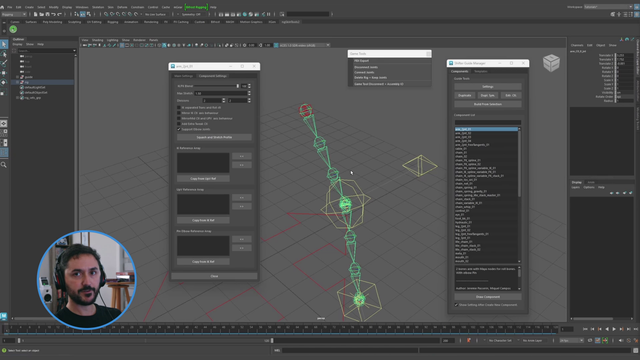The width and height of the screenshot is (640, 360).
Task: Click Build From Selection button
Action: (x=488, y=104)
